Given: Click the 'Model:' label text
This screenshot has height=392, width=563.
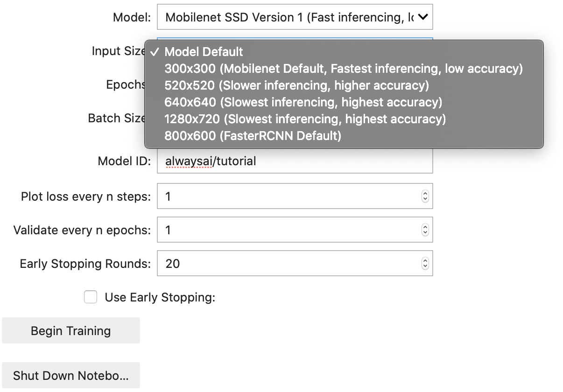Looking at the screenshot, I should click(x=132, y=18).
